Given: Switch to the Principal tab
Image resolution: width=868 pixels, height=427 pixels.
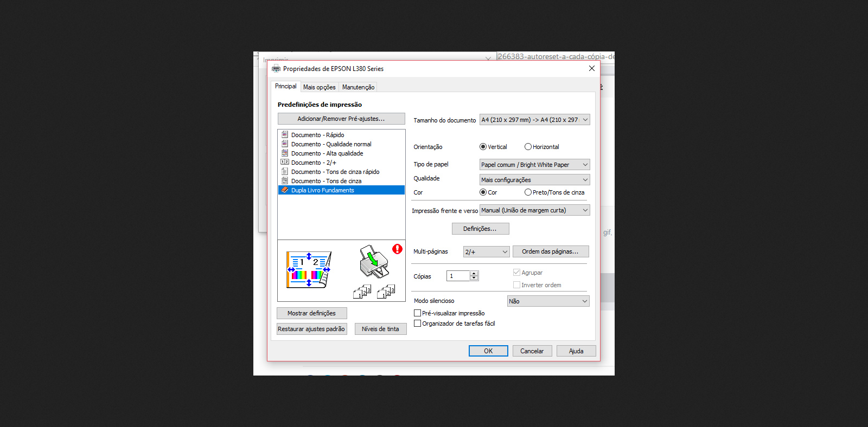Looking at the screenshot, I should click(x=285, y=86).
